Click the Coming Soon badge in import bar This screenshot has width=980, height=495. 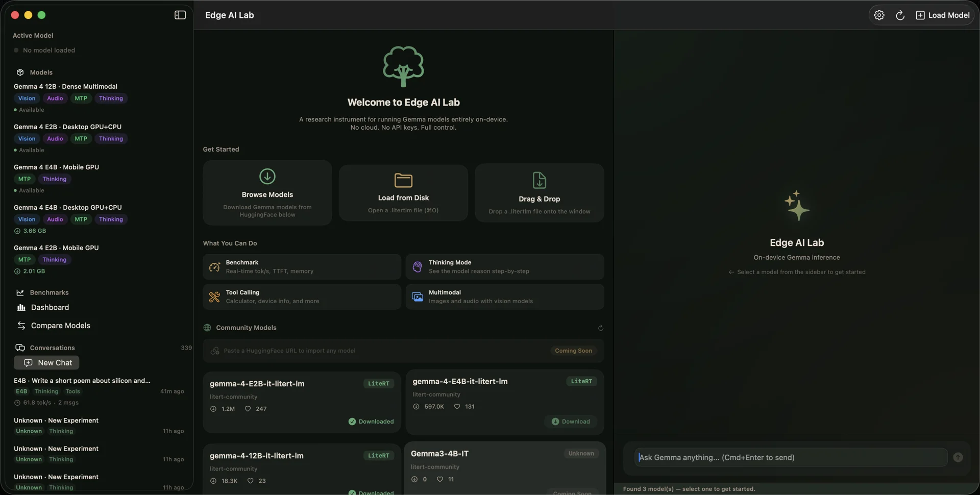tap(573, 351)
